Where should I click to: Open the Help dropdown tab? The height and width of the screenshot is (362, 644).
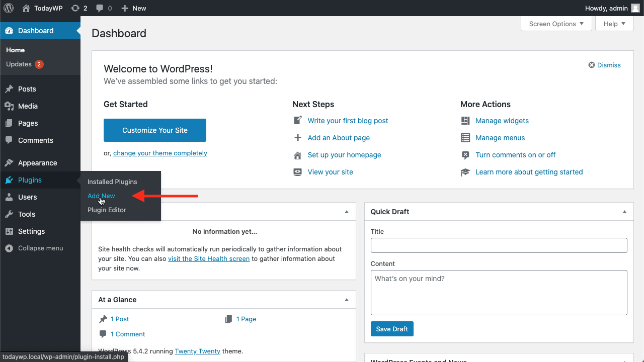point(614,24)
